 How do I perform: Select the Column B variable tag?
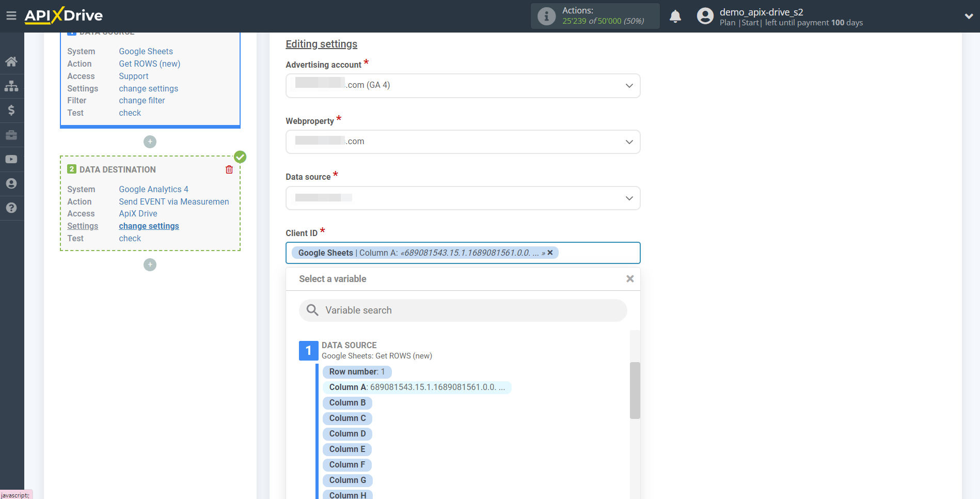point(347,402)
